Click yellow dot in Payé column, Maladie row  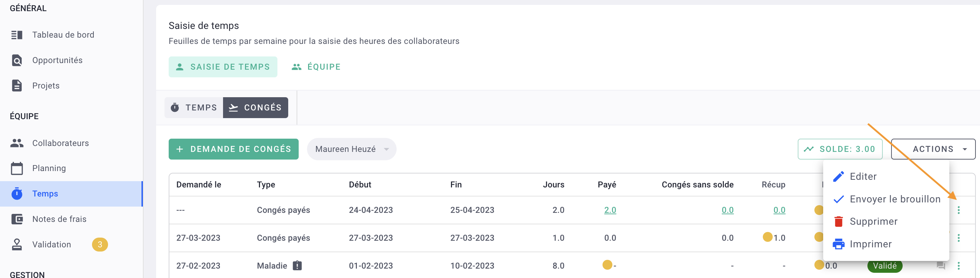[607, 265]
